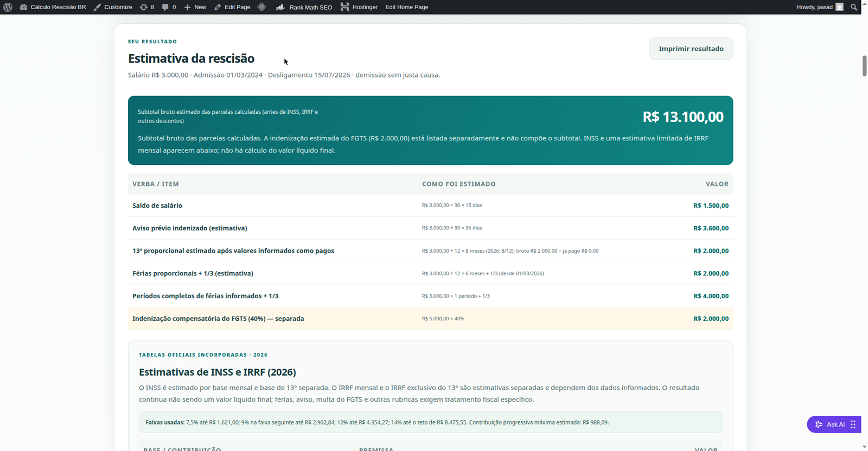Click the SEU RESULTADO label
868x451 pixels.
pyautogui.click(x=152, y=42)
